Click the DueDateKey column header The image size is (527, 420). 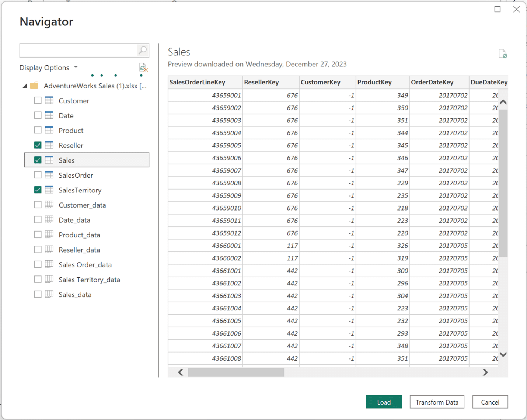[x=489, y=82]
